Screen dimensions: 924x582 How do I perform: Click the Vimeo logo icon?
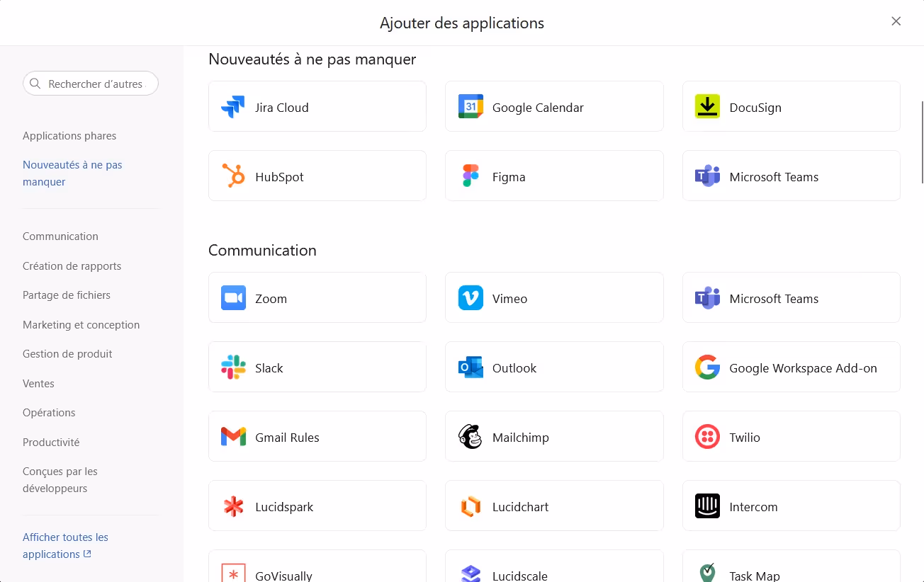tap(471, 298)
